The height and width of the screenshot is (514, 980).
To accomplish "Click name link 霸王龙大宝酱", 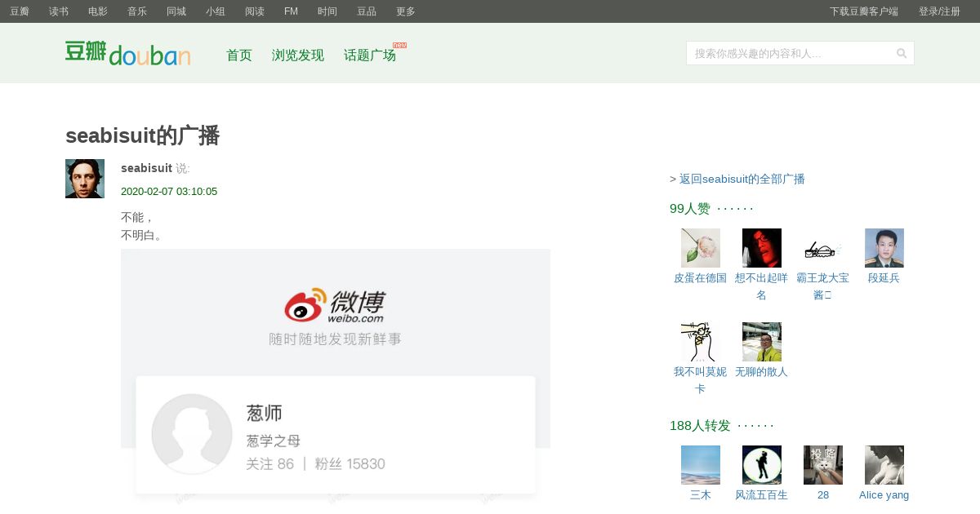I will click(x=823, y=286).
